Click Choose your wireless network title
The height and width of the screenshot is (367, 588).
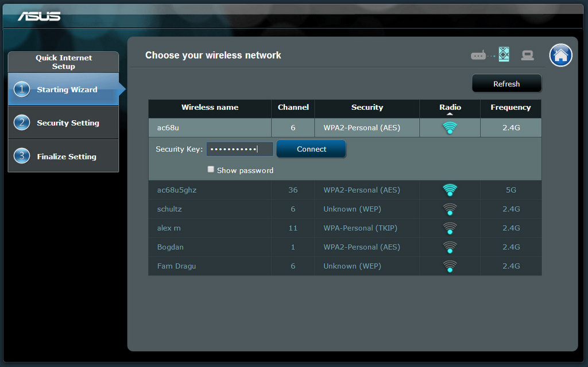[x=213, y=55]
